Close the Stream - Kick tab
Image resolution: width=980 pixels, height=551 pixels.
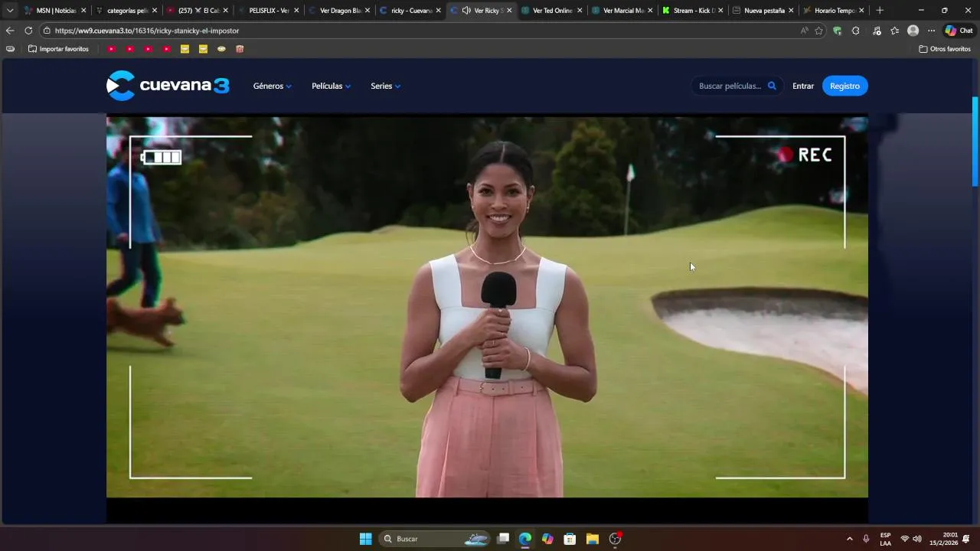(x=720, y=11)
